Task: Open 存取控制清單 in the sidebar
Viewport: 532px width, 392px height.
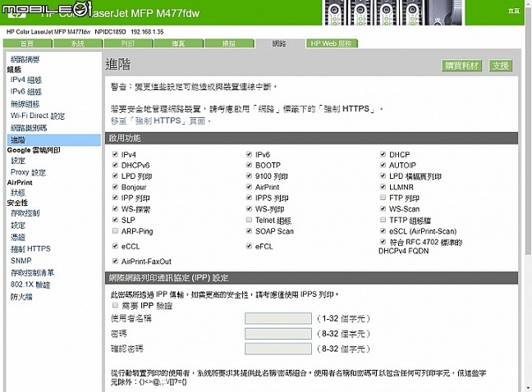Action: click(33, 273)
